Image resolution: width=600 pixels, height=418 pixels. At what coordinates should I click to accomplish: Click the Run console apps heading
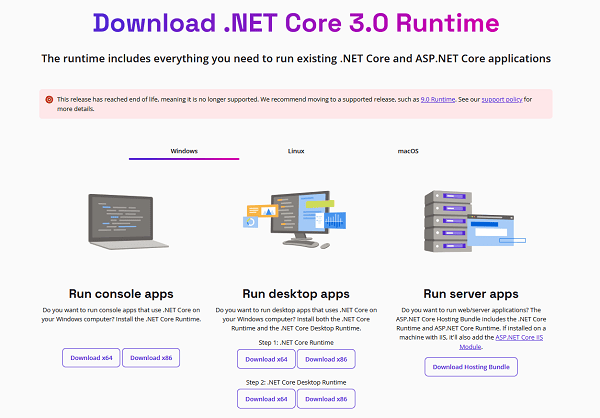121,294
